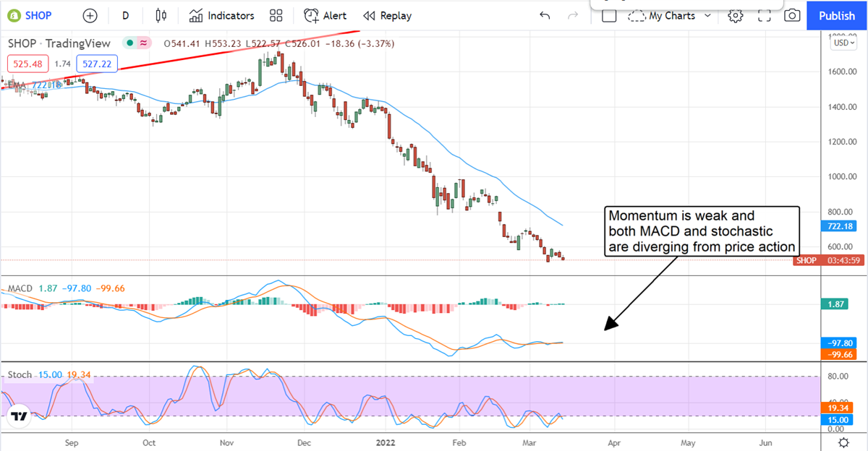868x451 pixels.
Task: Click the Nov label on time axis
Action: (226, 442)
